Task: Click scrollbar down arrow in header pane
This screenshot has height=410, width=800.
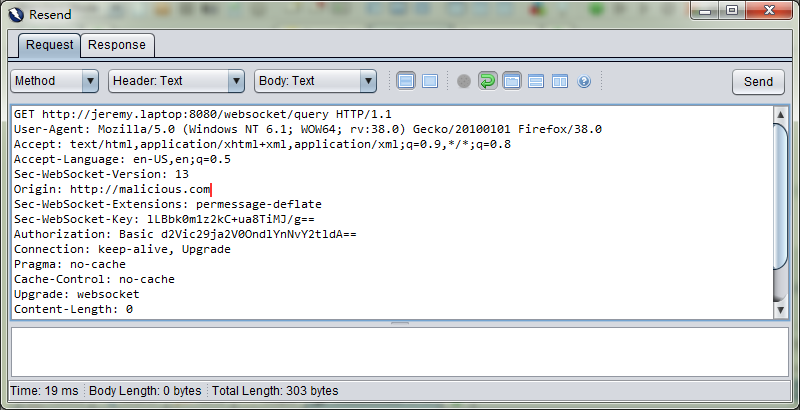Action: (781, 310)
